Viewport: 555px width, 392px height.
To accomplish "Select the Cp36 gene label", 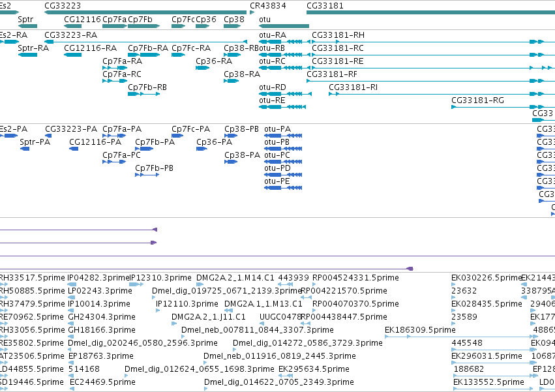I will click(206, 20).
